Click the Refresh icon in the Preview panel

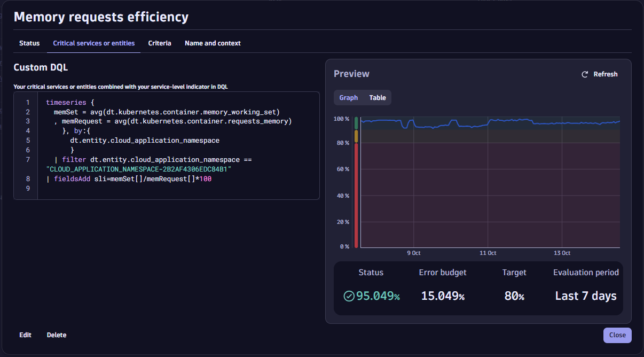pos(585,74)
